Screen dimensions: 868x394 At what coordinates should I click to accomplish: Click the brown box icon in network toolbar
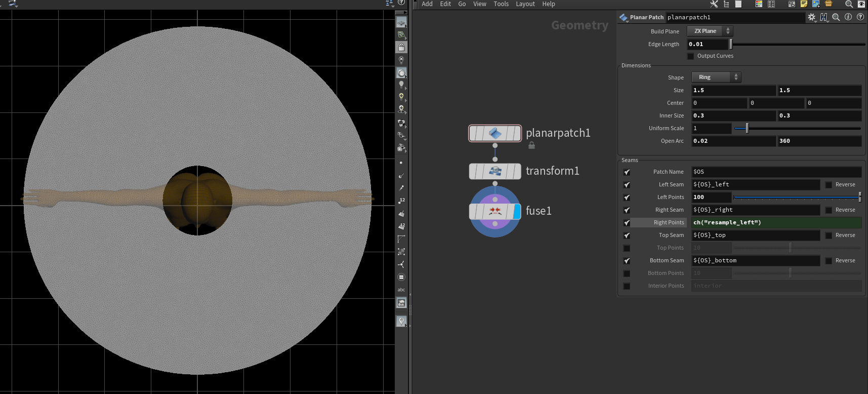829,4
